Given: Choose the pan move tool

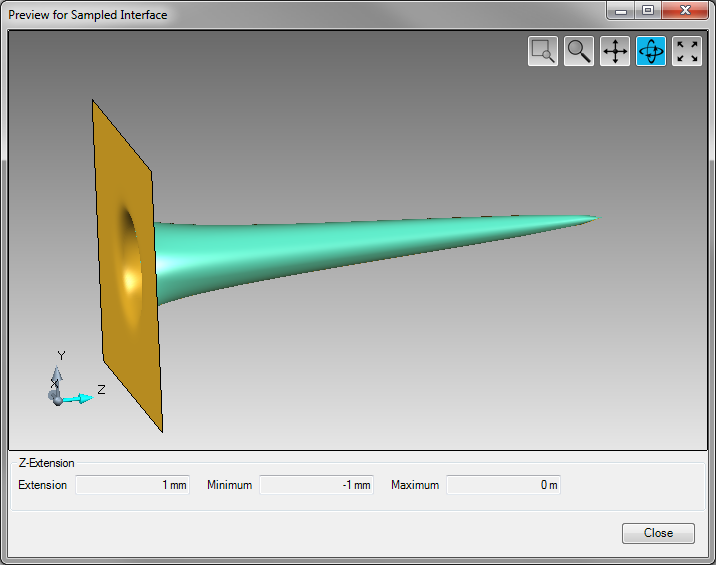Looking at the screenshot, I should tap(615, 51).
